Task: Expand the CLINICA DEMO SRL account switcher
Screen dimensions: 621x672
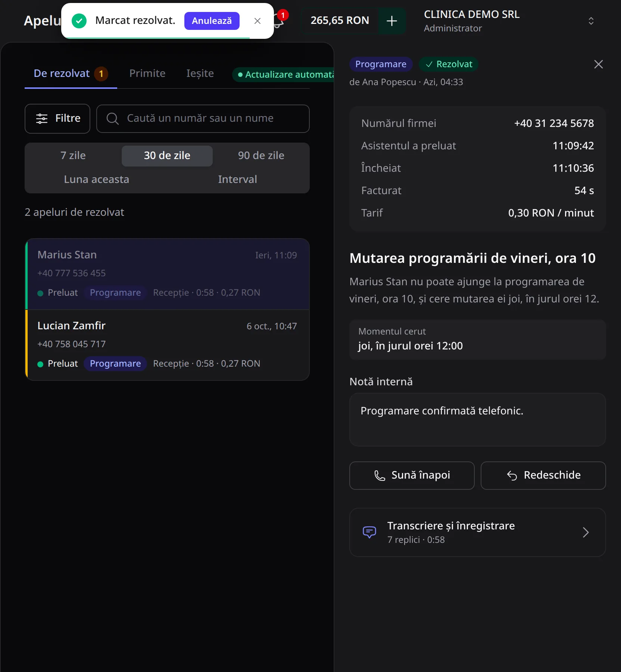Action: coord(591,21)
